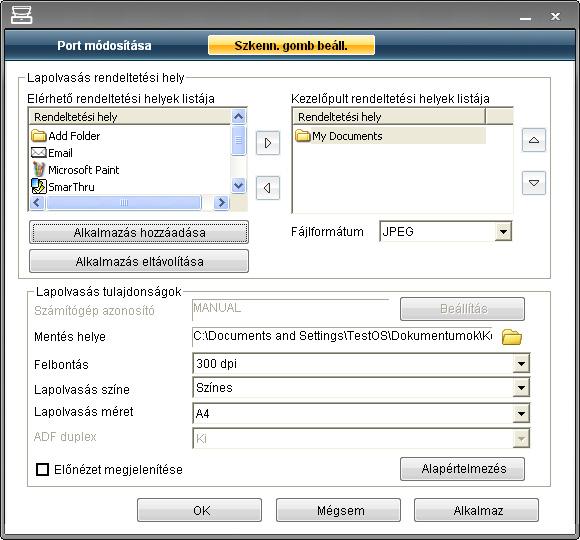580x540 pixels.
Task: Enable Előnézet megjelenítése checkbox
Action: (x=43, y=469)
